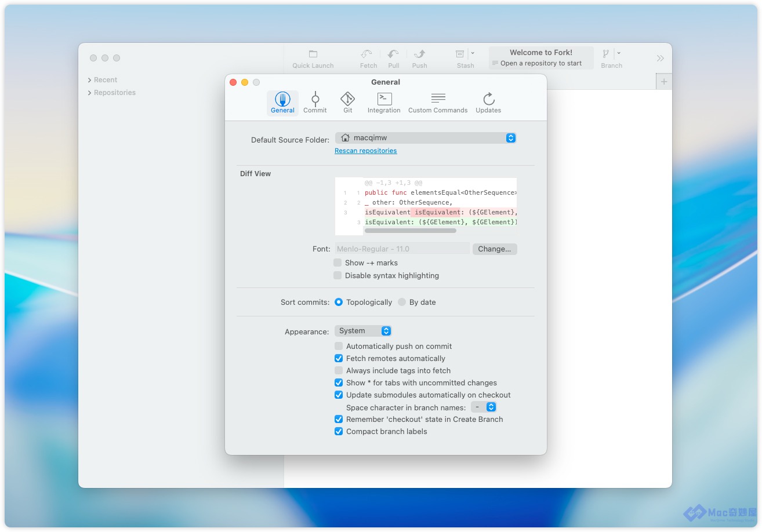The height and width of the screenshot is (532, 762).
Task: Add a new tab with plus button
Action: tap(663, 82)
